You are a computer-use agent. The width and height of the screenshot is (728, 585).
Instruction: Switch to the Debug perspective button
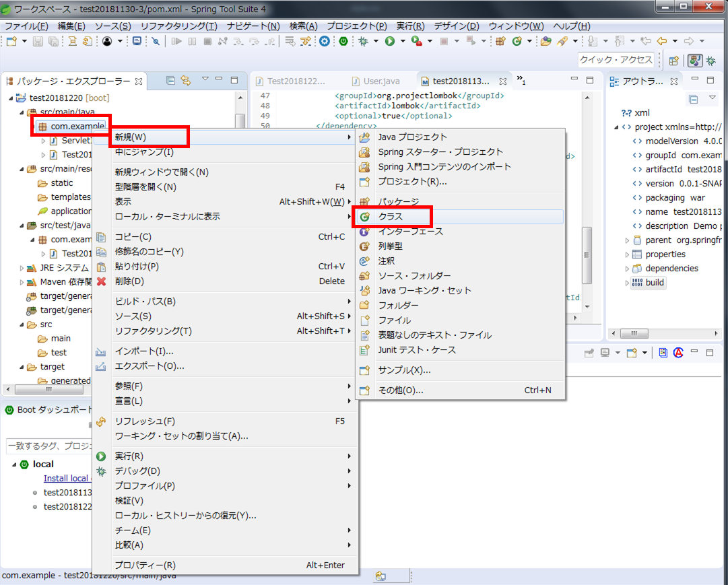coord(710,61)
